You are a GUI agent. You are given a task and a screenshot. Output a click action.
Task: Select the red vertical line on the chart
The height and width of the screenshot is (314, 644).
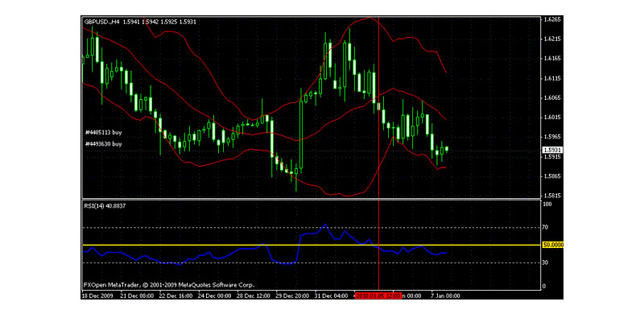[x=378, y=154]
